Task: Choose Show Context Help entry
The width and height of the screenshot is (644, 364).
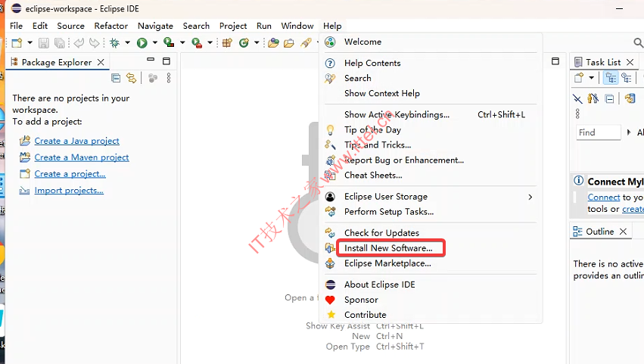Action: (x=431, y=93)
